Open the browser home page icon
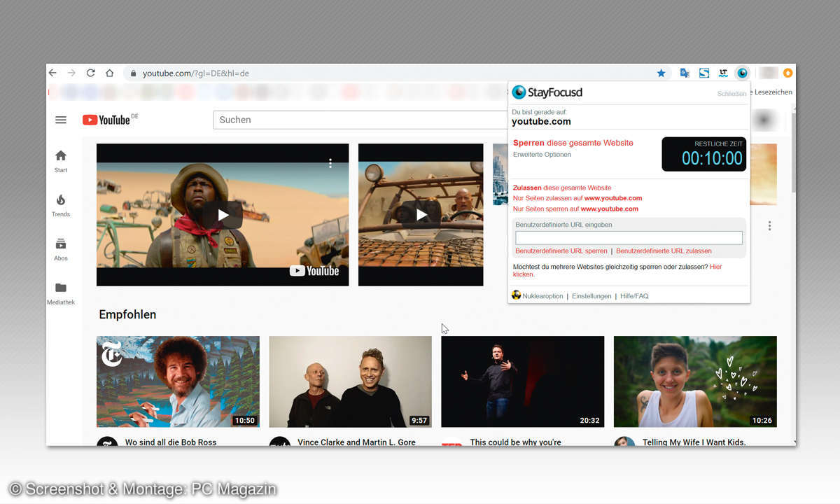This screenshot has height=504, width=840. click(x=110, y=73)
